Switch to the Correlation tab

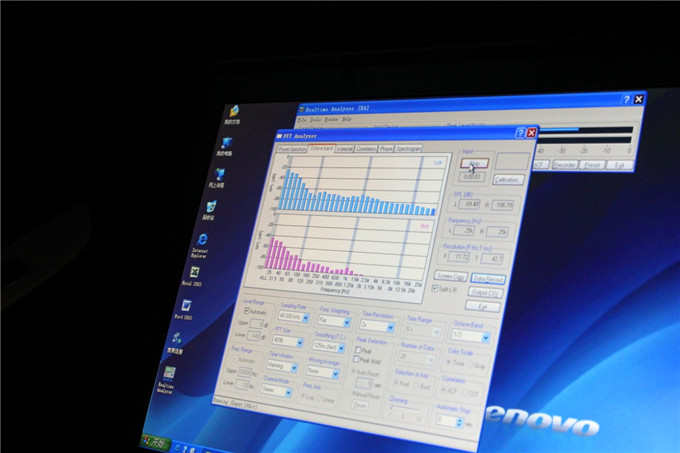coord(366,149)
